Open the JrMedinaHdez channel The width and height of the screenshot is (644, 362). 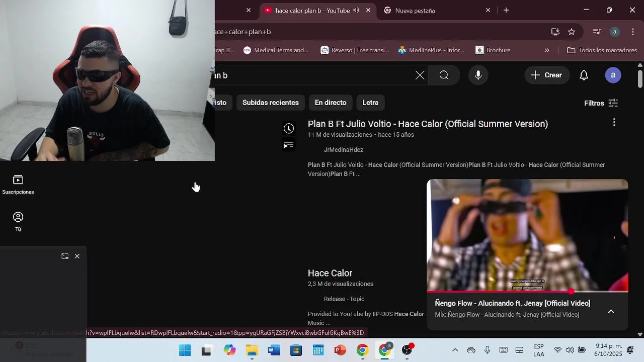tap(344, 150)
